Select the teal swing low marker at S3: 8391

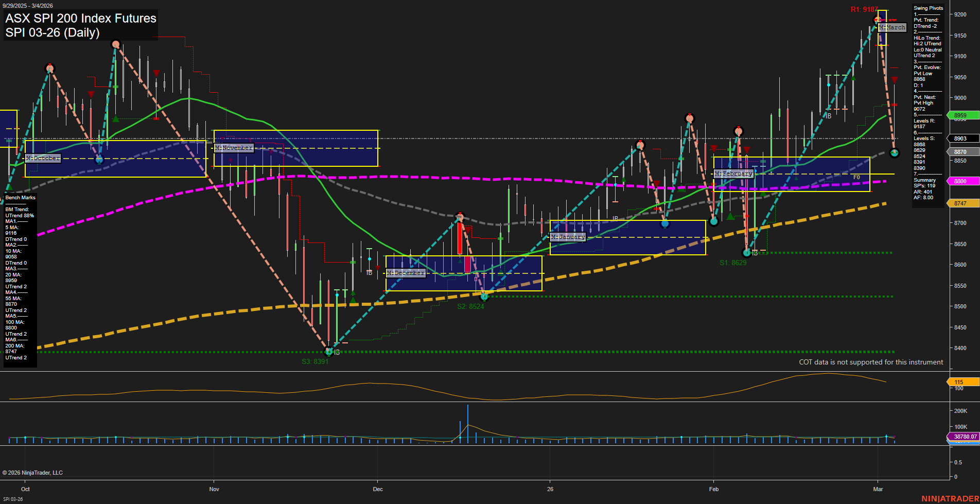328,352
